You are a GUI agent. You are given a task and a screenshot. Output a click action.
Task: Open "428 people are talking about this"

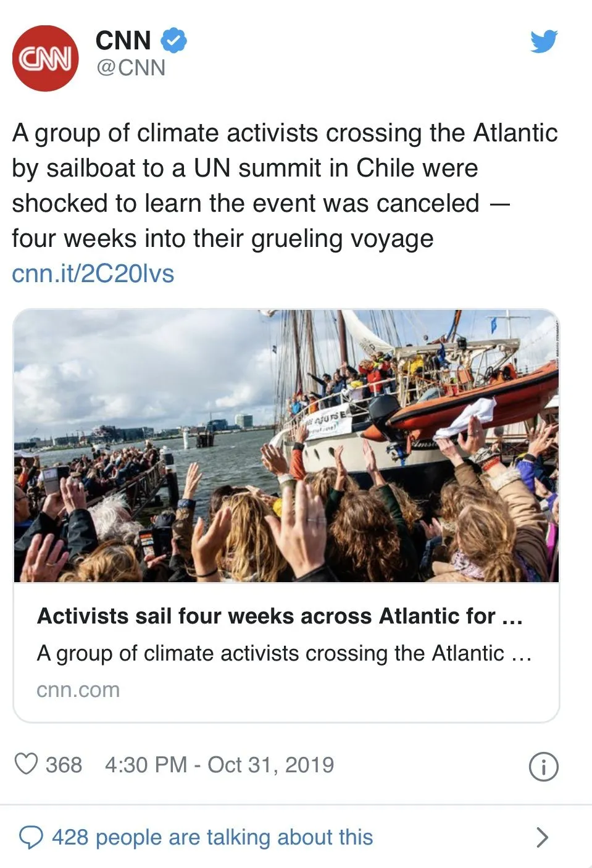(x=212, y=837)
